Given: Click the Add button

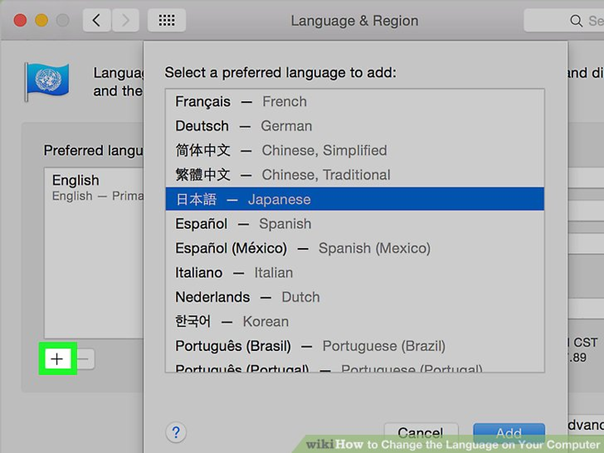Looking at the screenshot, I should [509, 433].
